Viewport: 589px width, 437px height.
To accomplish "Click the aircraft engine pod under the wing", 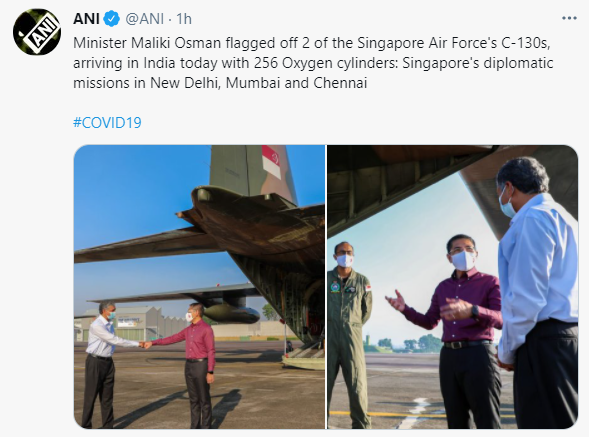I will [231, 313].
